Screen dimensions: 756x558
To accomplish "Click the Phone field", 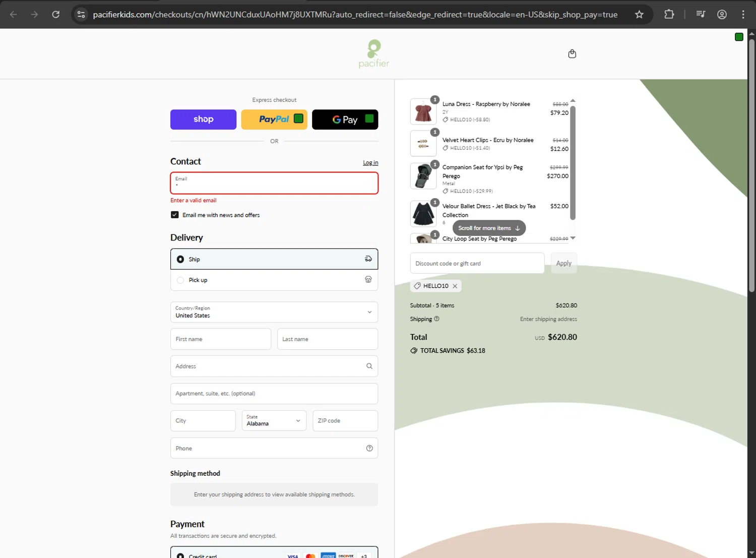I will point(274,448).
